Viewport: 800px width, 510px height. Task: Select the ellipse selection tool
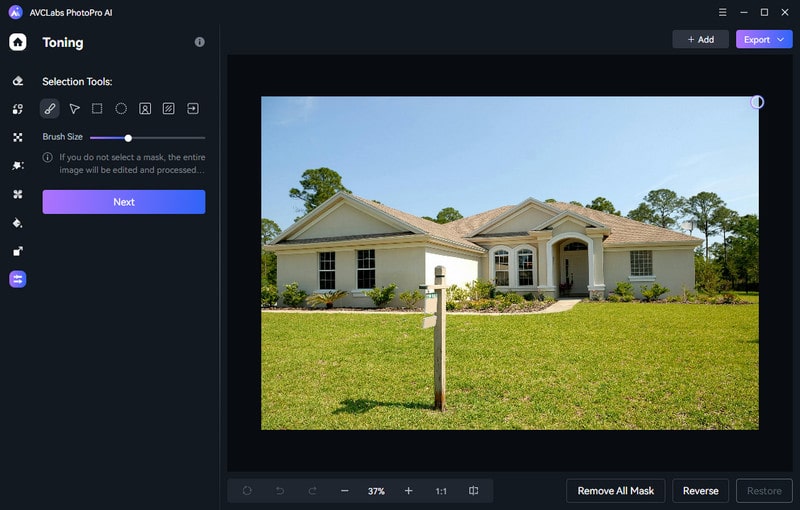click(x=121, y=108)
